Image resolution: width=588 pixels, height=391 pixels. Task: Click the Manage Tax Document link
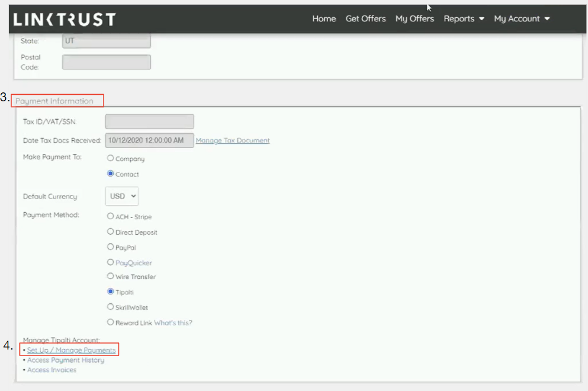(232, 141)
